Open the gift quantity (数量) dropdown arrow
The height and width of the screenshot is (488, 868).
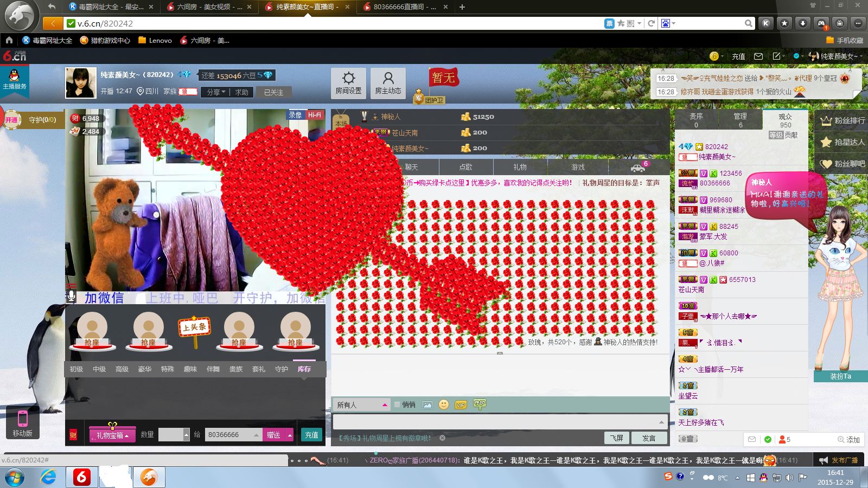(187, 435)
